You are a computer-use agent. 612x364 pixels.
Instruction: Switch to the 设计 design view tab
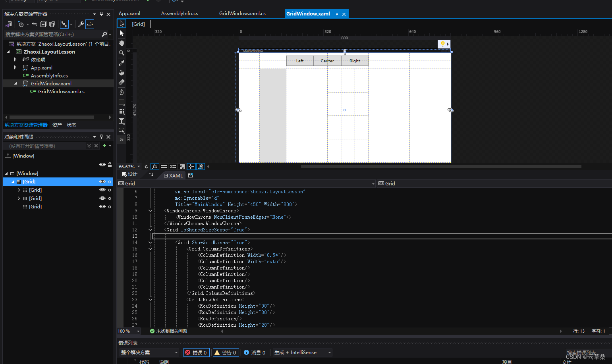click(130, 175)
